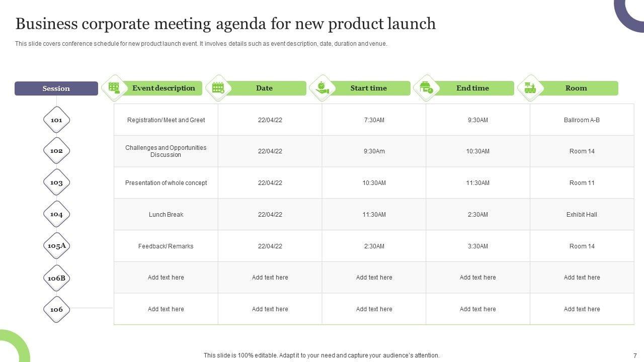Click the 105A session diamond

coord(56,246)
